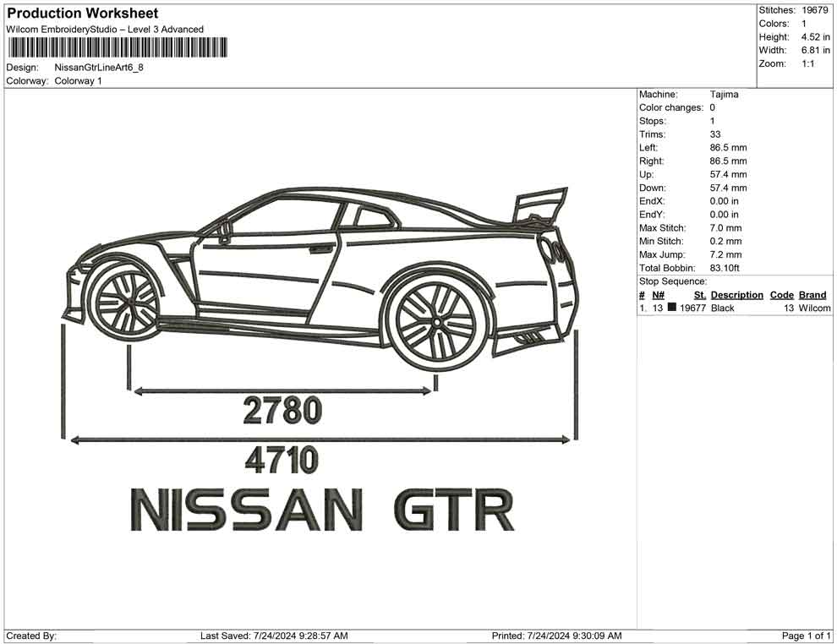Select the Black thread chip in Stop Sequence
Screen dimensions: 837x644
tap(670, 308)
